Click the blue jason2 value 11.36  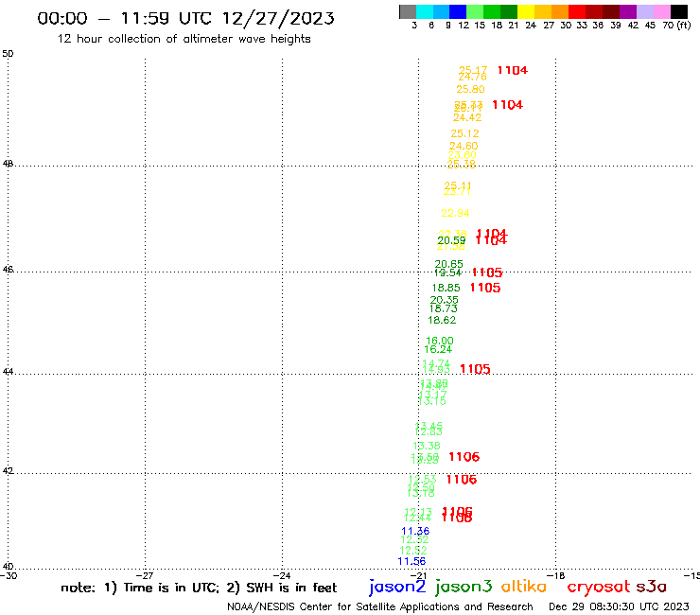pos(415,532)
